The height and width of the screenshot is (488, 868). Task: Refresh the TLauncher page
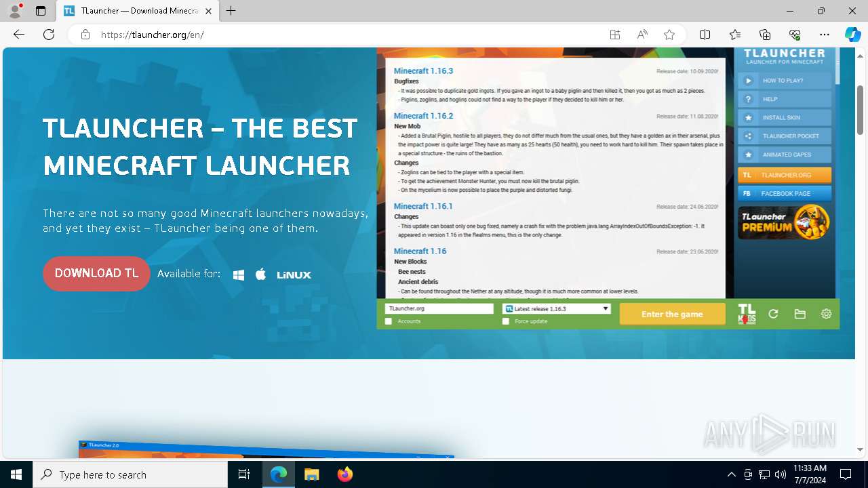coord(49,35)
